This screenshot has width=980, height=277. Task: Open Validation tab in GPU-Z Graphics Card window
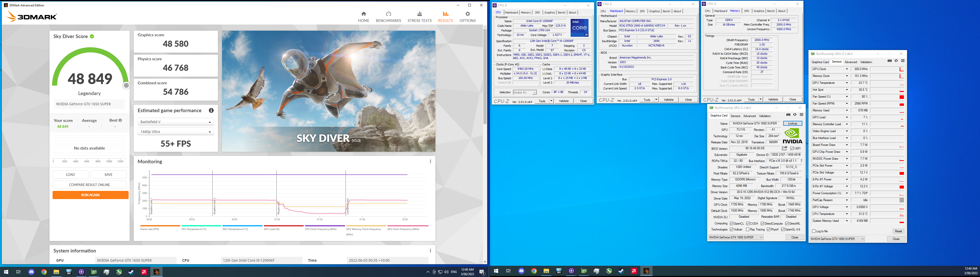click(x=765, y=116)
